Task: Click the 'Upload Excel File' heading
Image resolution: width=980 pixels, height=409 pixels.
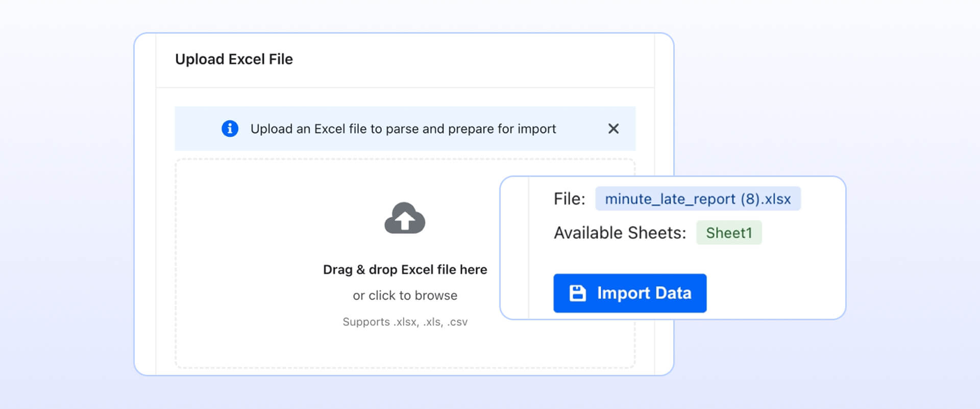Action: click(x=234, y=59)
